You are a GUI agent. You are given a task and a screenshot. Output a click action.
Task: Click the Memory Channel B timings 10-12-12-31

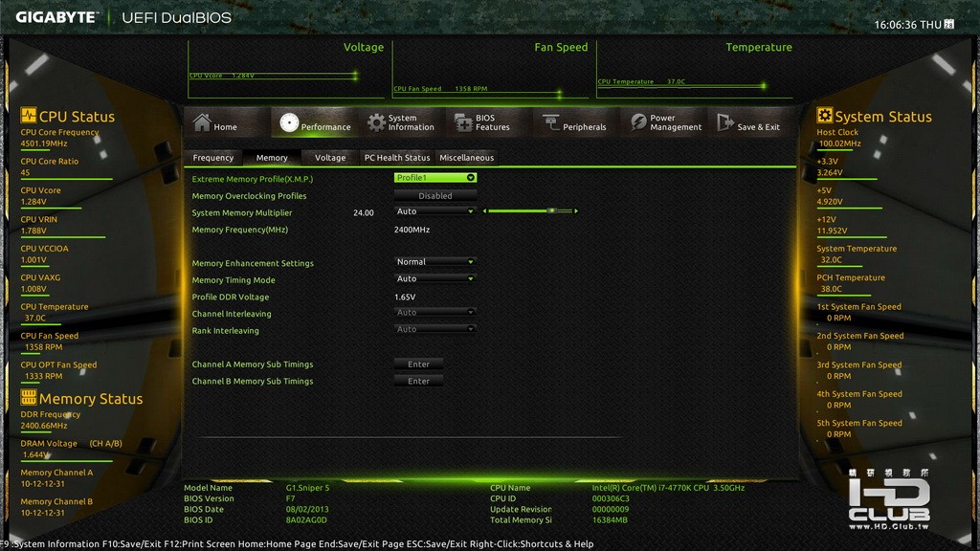point(42,513)
